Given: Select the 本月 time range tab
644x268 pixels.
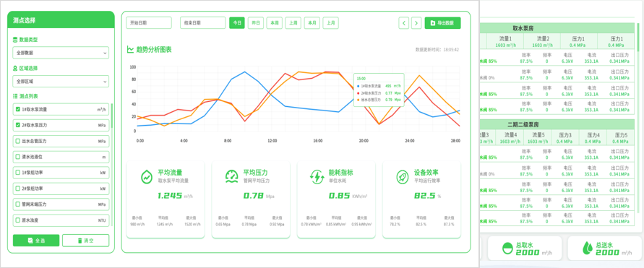Looking at the screenshot, I should click(x=312, y=23).
